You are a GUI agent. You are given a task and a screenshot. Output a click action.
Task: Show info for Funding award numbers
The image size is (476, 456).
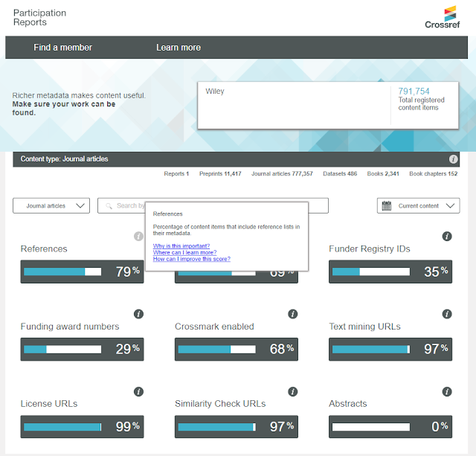[138, 314]
